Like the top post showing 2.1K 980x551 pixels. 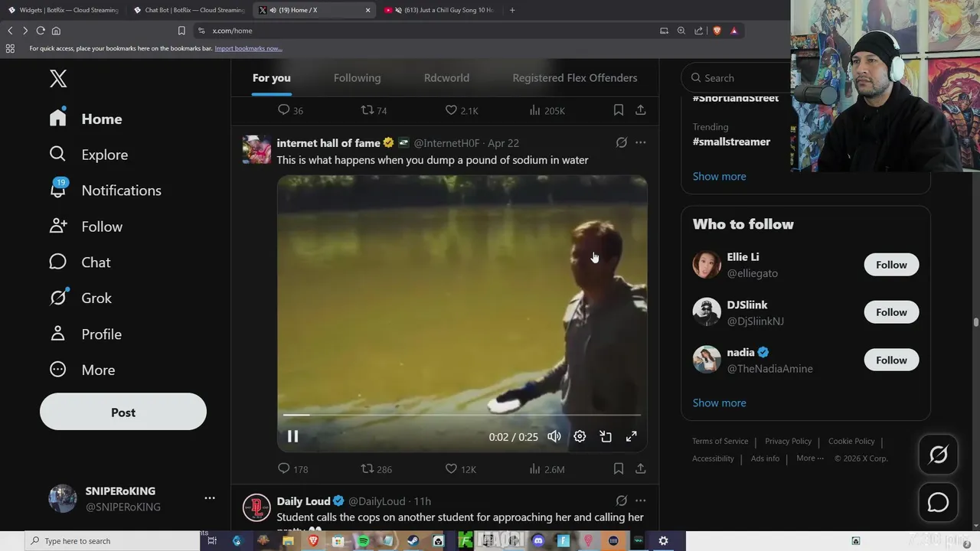[462, 110]
